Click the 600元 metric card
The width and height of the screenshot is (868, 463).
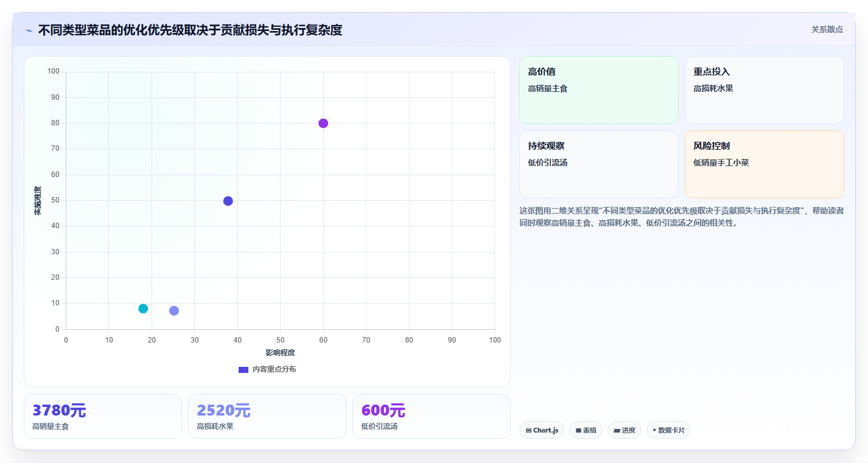tap(432, 416)
